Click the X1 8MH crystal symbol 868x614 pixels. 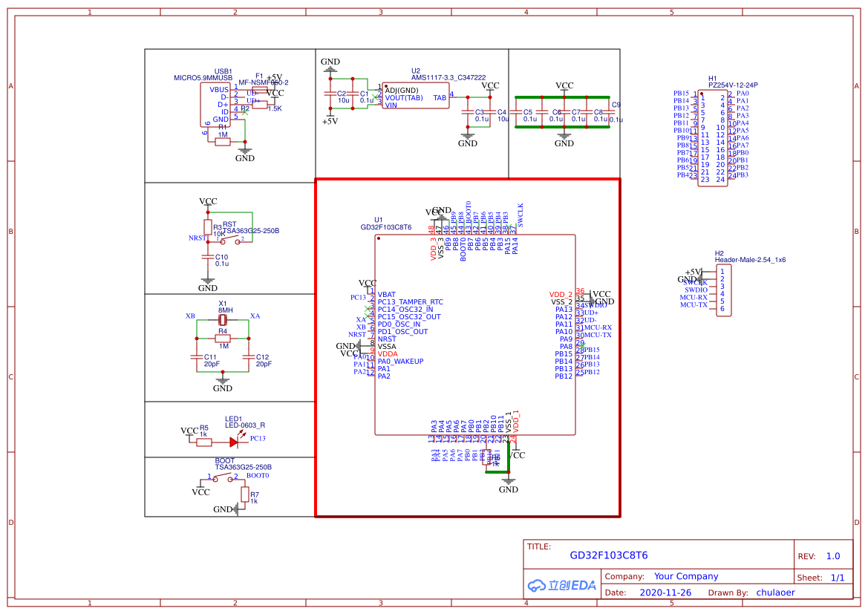[223, 320]
